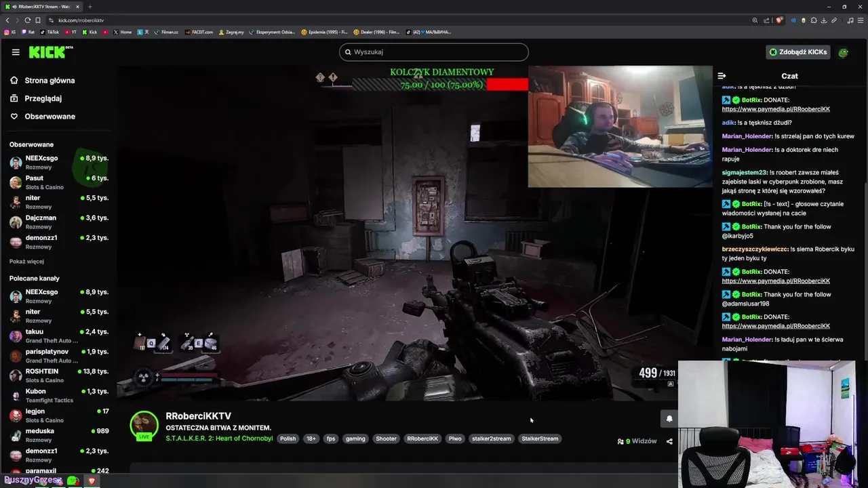Open NEEXcsgo channel under Obserwowane
This screenshot has height=488, width=868.
pos(58,163)
